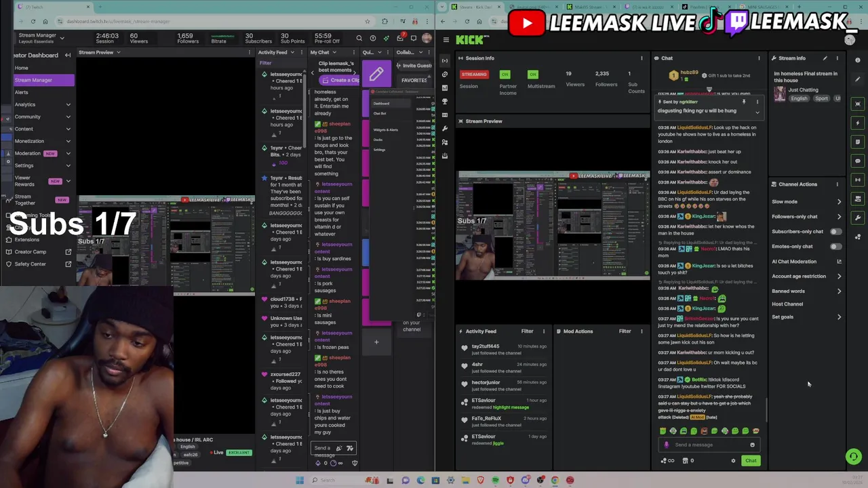Open Kick chat settings gear
This screenshot has width=868, height=488.
(733, 461)
